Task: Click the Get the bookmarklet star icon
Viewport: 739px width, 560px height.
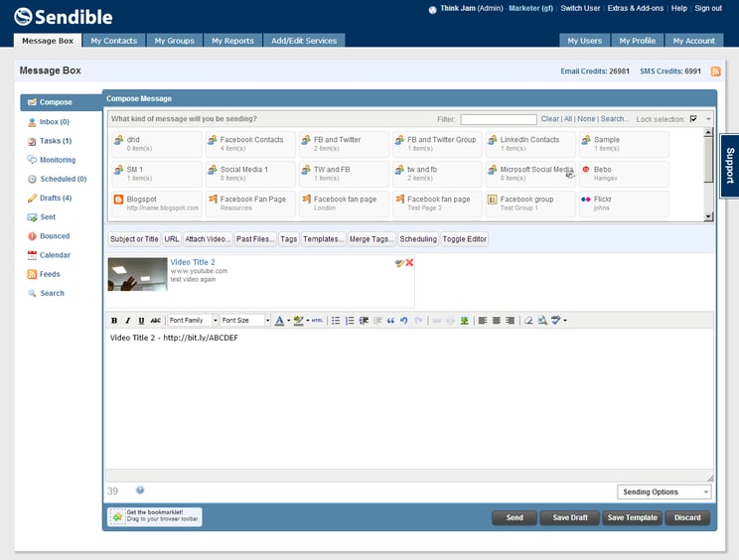Action: [x=117, y=516]
